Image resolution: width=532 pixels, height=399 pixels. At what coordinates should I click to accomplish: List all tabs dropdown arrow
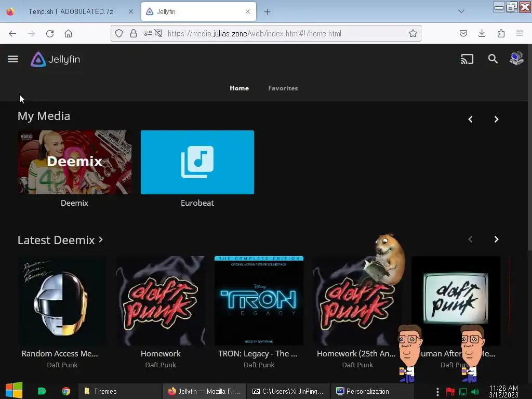pos(461,11)
